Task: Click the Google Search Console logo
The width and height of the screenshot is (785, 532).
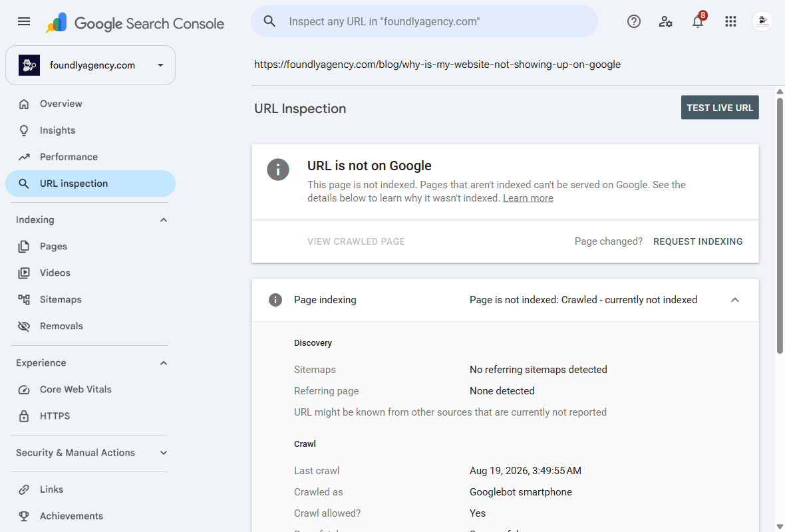Action: [x=134, y=23]
